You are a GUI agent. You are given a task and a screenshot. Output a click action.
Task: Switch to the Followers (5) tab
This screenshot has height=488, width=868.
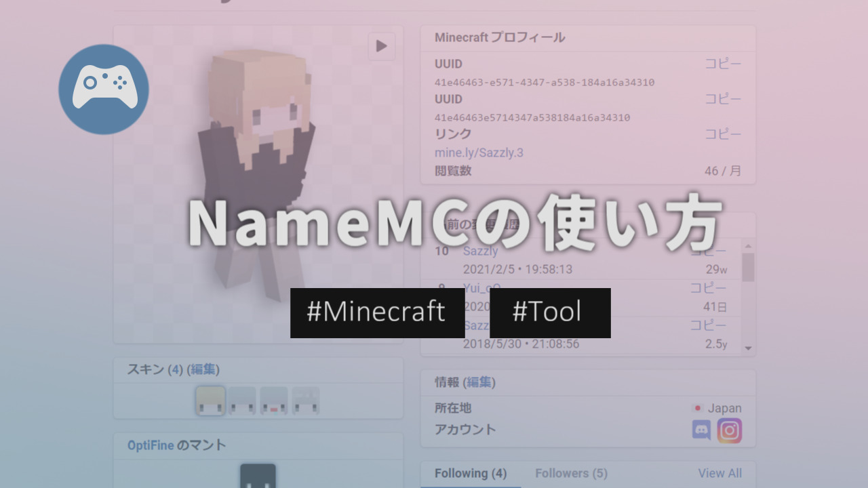[571, 473]
